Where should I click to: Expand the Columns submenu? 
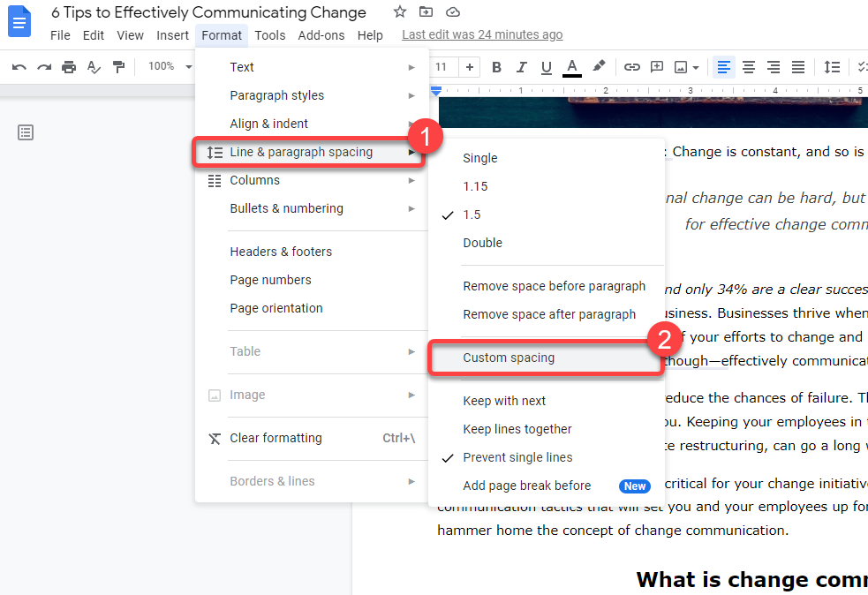point(254,180)
